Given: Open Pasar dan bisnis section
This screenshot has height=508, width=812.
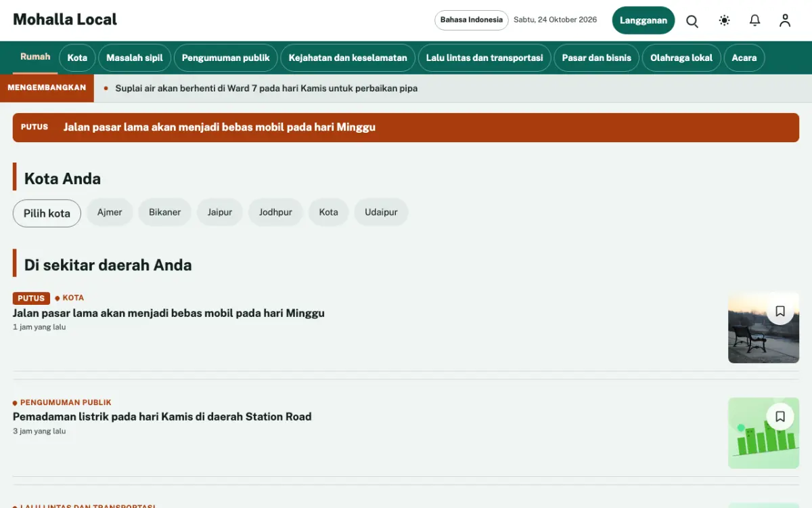Looking at the screenshot, I should pyautogui.click(x=597, y=58).
